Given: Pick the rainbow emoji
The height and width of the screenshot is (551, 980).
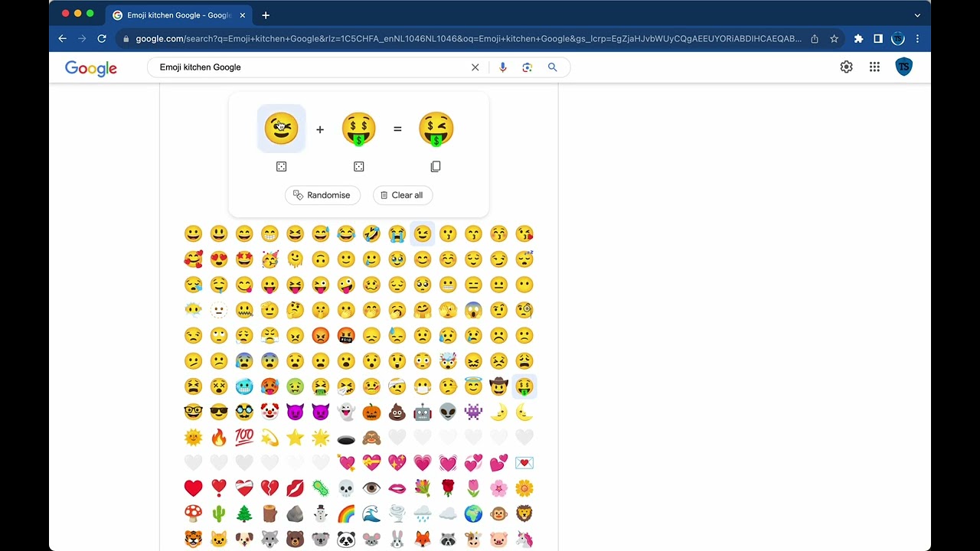Looking at the screenshot, I should (346, 514).
